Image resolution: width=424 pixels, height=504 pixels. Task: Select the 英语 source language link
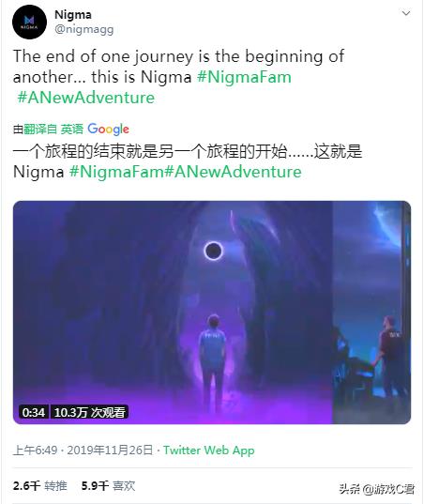click(72, 130)
